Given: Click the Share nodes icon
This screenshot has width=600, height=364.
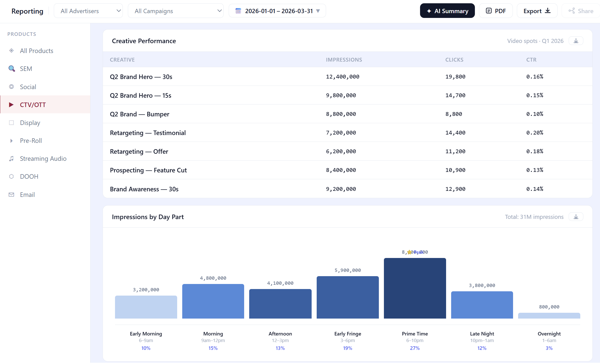Looking at the screenshot, I should point(571,11).
